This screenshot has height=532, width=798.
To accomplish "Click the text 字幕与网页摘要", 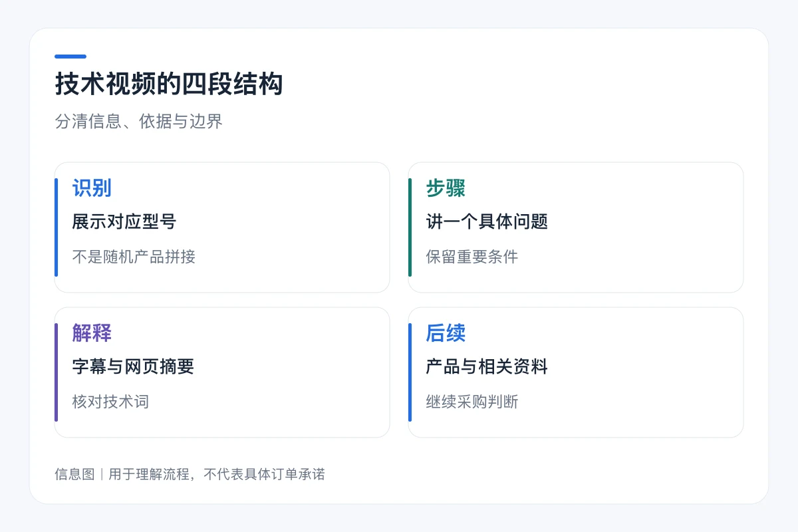I will click(x=133, y=367).
